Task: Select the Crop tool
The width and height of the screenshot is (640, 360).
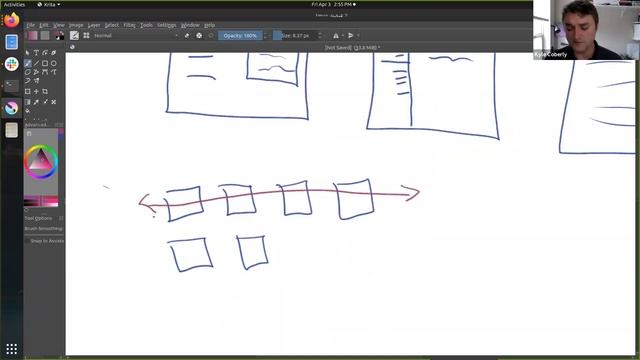Action: (x=45, y=91)
